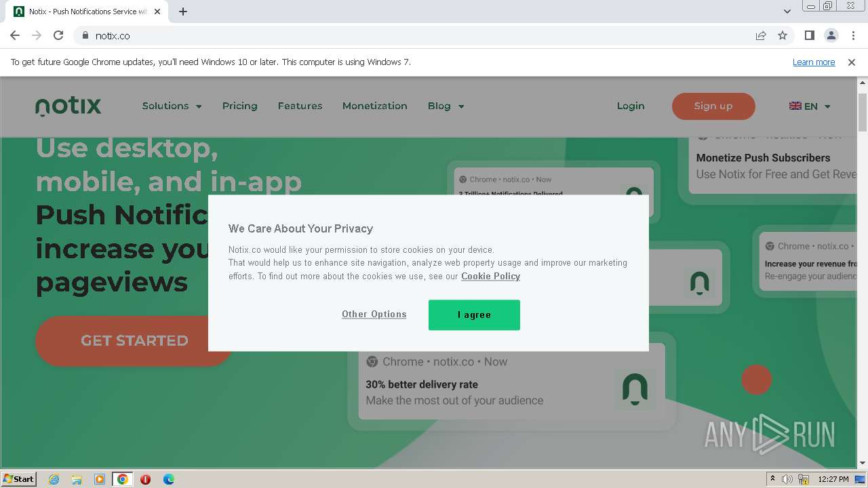Click the taskbar clock 12:27 PM
The image size is (868, 488).
(x=833, y=479)
